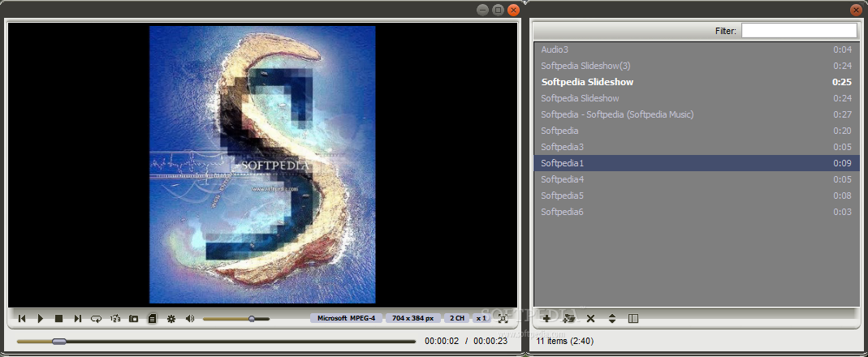
Task: Toggle shuffle play order icon
Action: pos(115,319)
